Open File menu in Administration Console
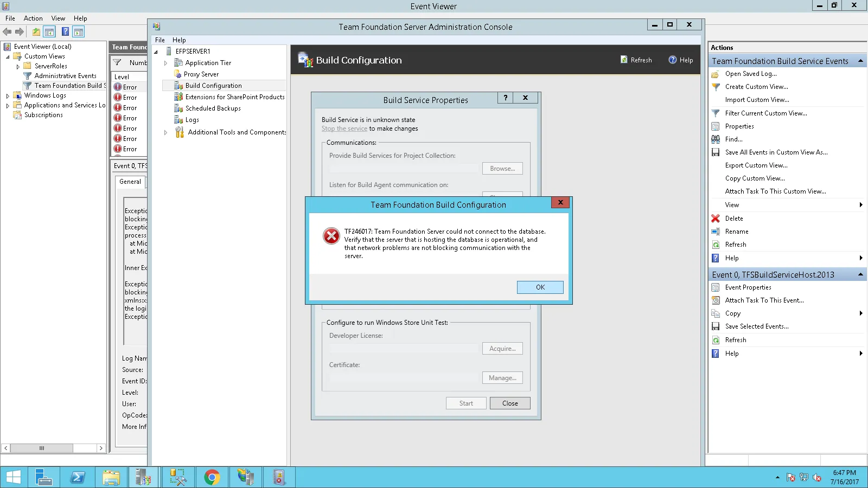The image size is (868, 488). 160,40
